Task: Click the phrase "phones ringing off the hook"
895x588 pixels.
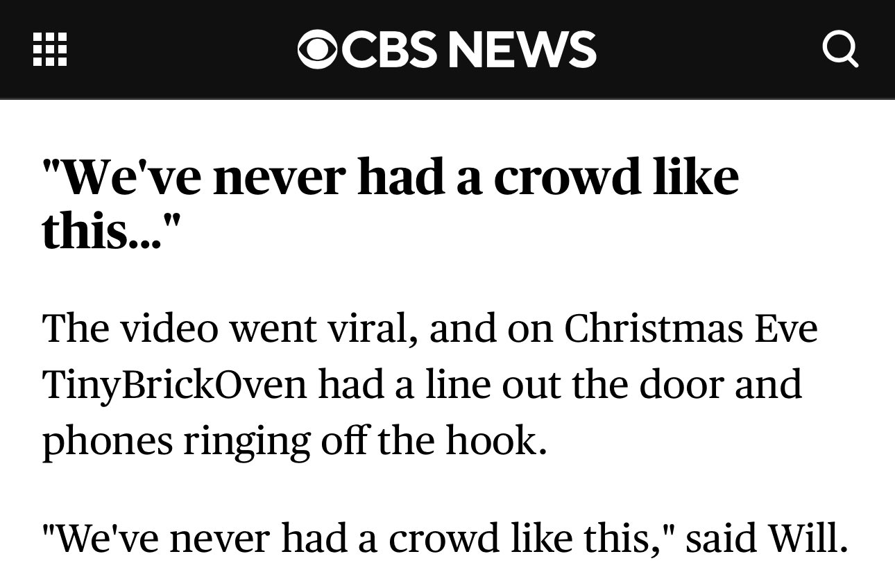Action: 290,442
